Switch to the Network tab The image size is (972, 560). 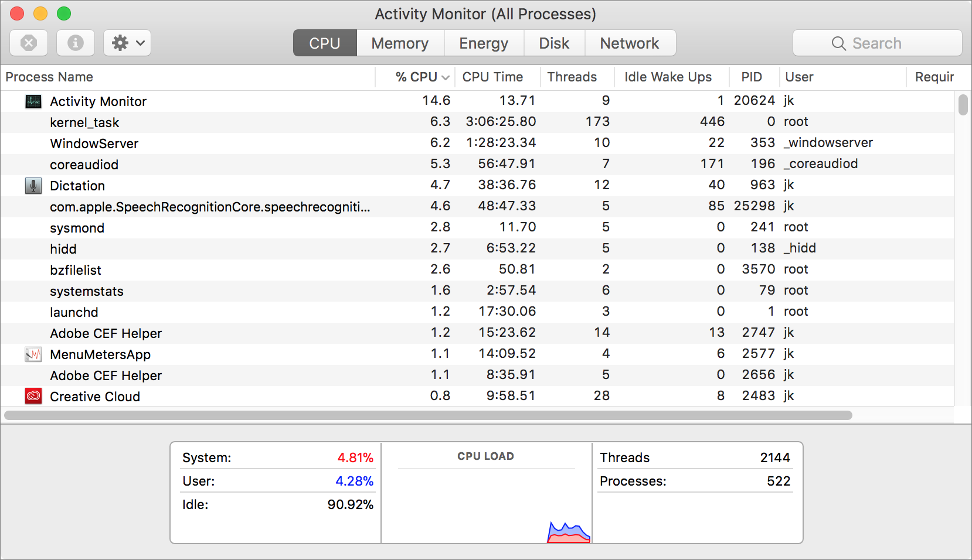tap(630, 43)
